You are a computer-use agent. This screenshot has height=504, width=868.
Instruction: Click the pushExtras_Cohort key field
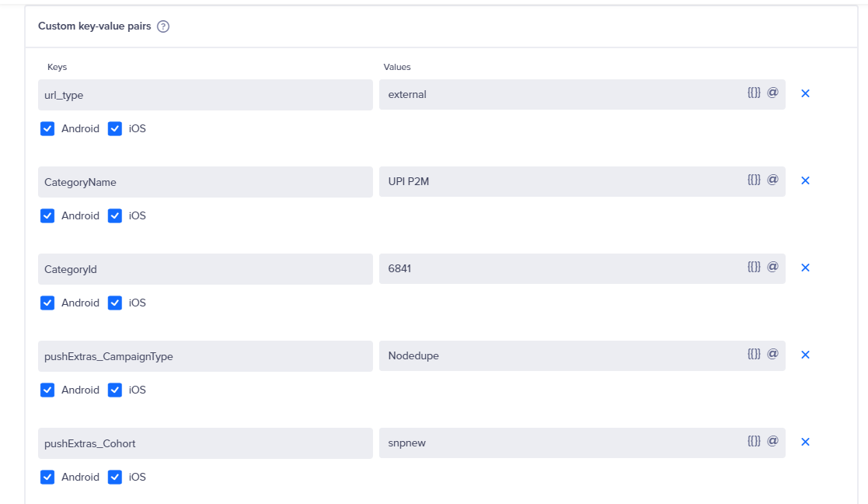click(x=205, y=443)
